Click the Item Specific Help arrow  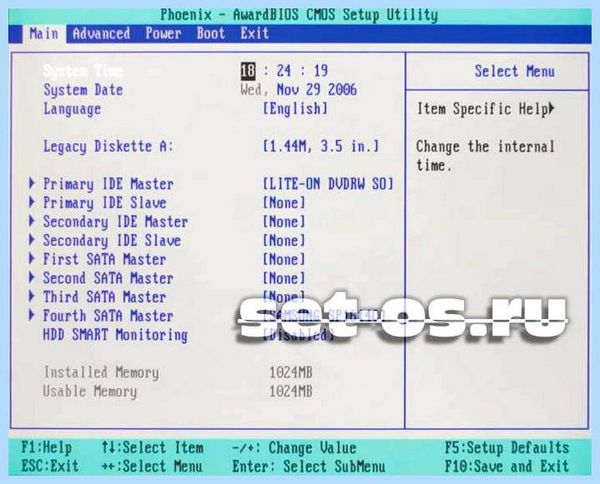point(551,109)
